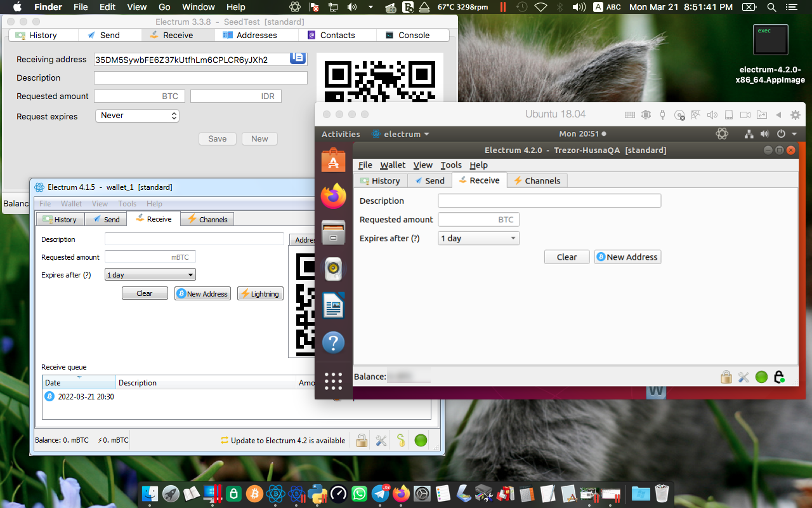Open the Tools menu in Electrum 4.2.0

(451, 165)
